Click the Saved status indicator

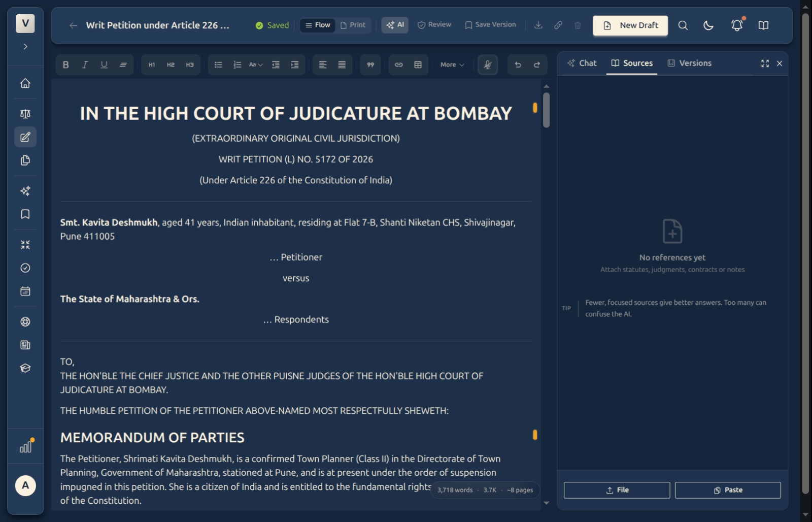[272, 25]
